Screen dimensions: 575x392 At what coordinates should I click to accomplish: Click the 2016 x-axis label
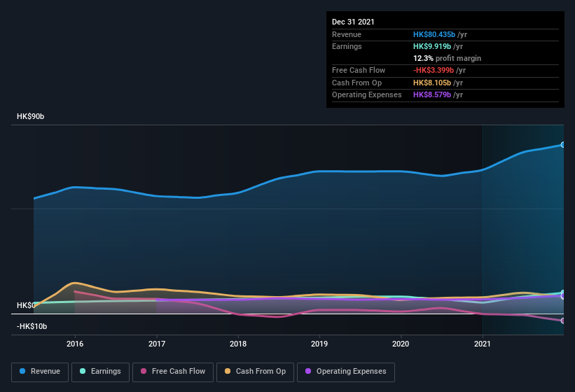(75, 344)
